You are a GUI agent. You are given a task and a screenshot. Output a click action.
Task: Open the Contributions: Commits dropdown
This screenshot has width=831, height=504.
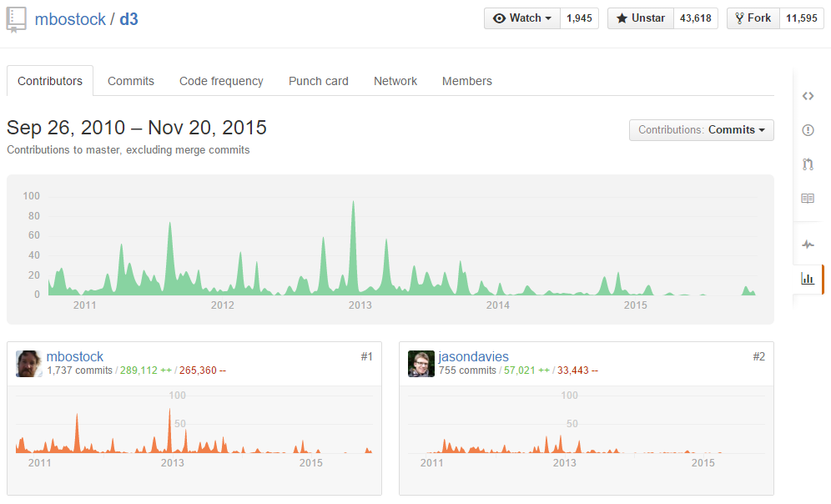click(x=701, y=130)
